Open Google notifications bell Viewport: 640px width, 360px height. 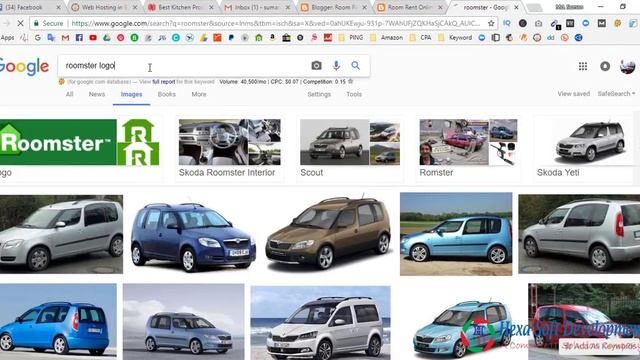[x=605, y=66]
